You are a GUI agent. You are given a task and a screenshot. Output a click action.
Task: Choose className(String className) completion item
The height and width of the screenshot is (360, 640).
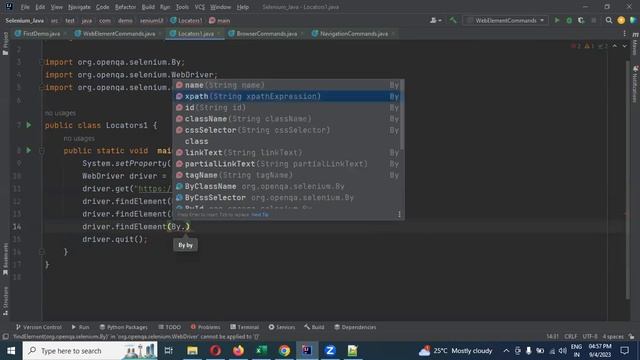click(287, 119)
